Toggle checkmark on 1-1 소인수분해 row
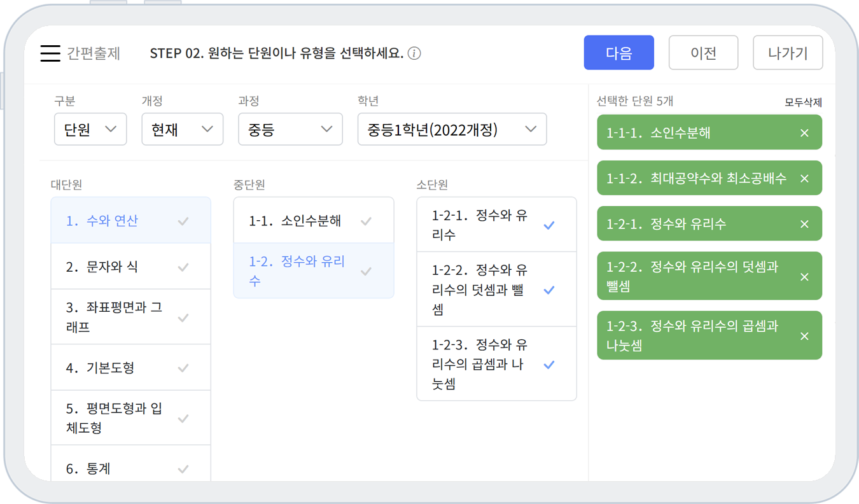Screen dimensions: 859x504 click(x=366, y=221)
